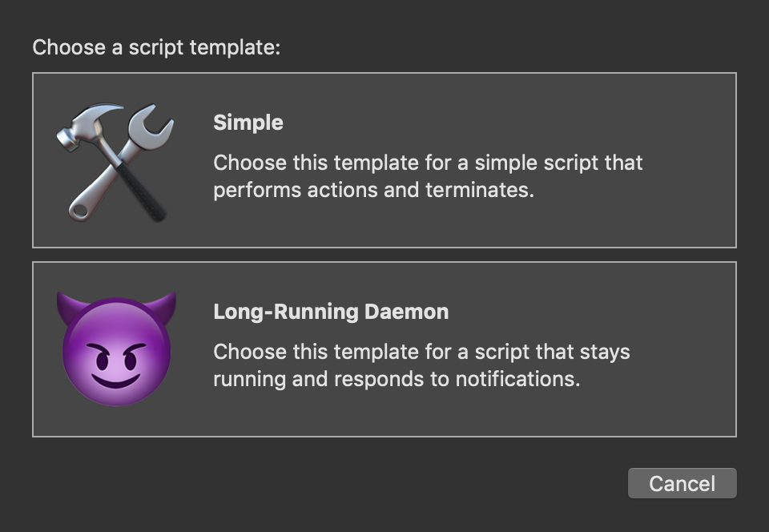Image resolution: width=769 pixels, height=532 pixels.
Task: Click the devil's left horn
Action: (x=69, y=306)
